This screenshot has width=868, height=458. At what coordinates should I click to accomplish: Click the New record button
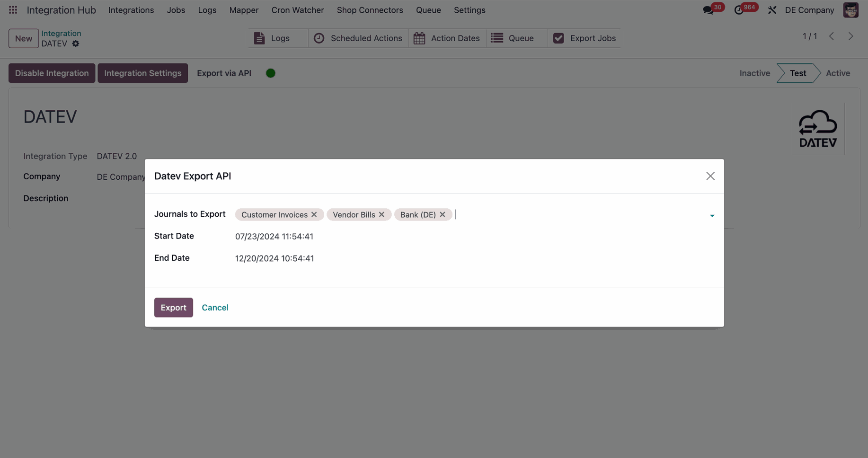24,38
